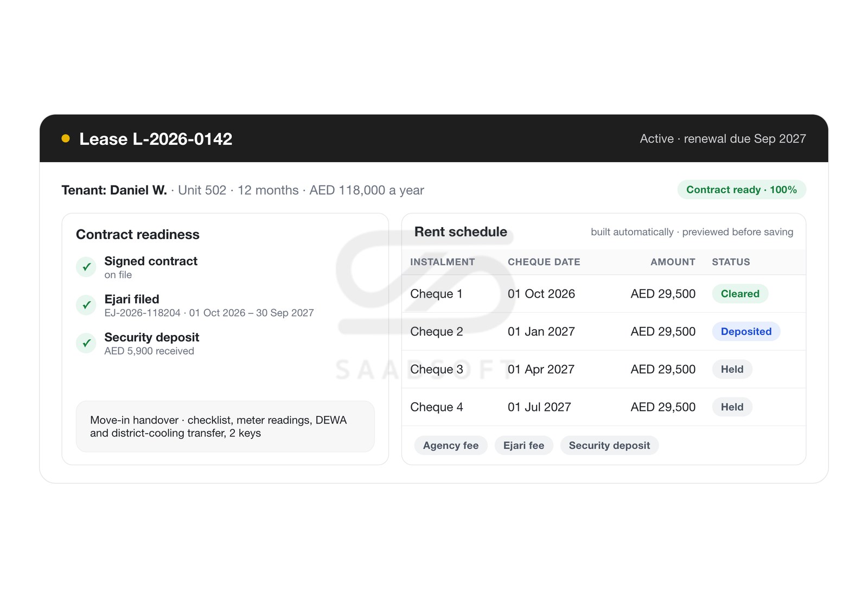Click the on file text under Signed contract

(x=118, y=275)
